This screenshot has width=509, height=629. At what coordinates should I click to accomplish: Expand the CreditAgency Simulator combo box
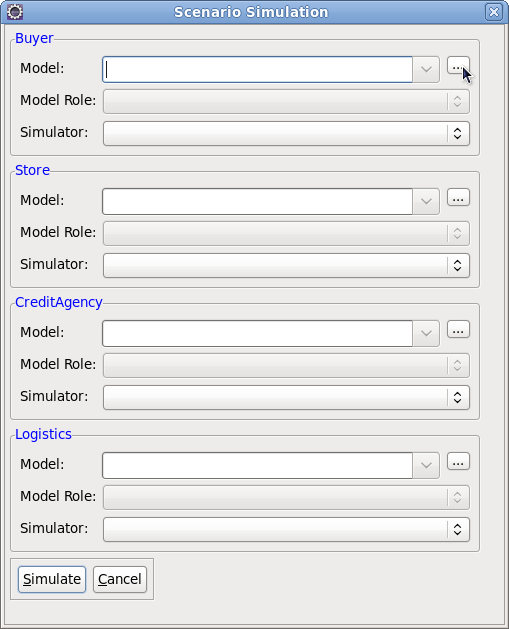pos(286,398)
